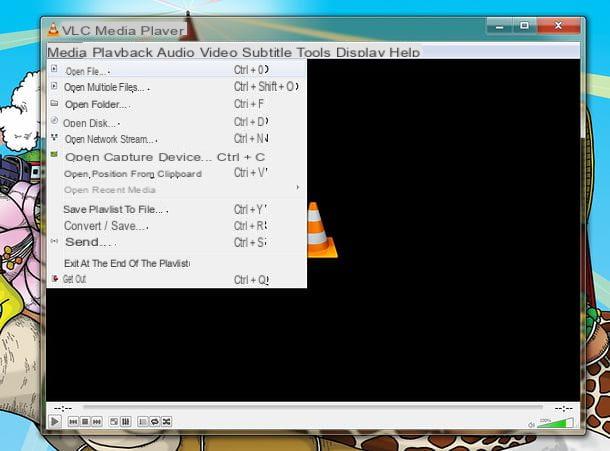Screen dimensions: 610x451
Task: Open the Video menu
Action: point(218,52)
